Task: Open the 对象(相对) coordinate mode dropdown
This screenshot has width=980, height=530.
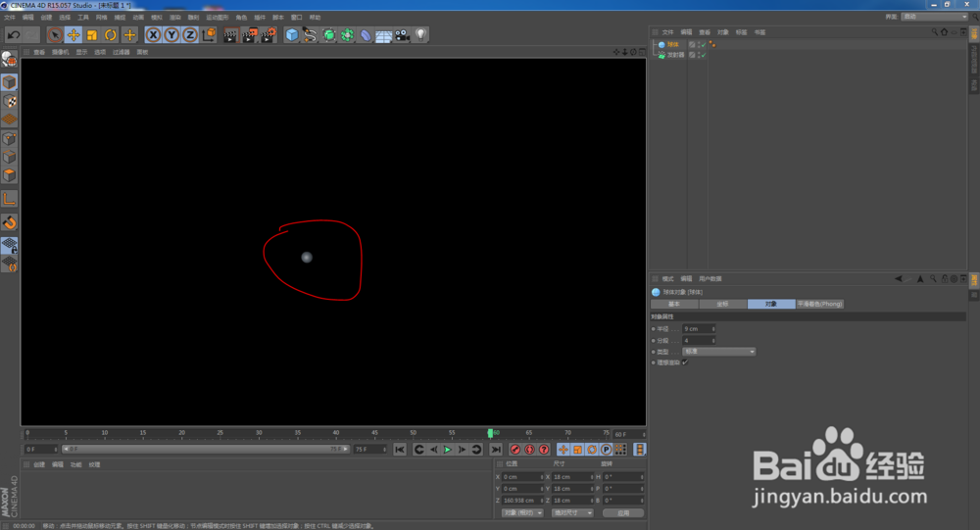Action: (x=522, y=513)
